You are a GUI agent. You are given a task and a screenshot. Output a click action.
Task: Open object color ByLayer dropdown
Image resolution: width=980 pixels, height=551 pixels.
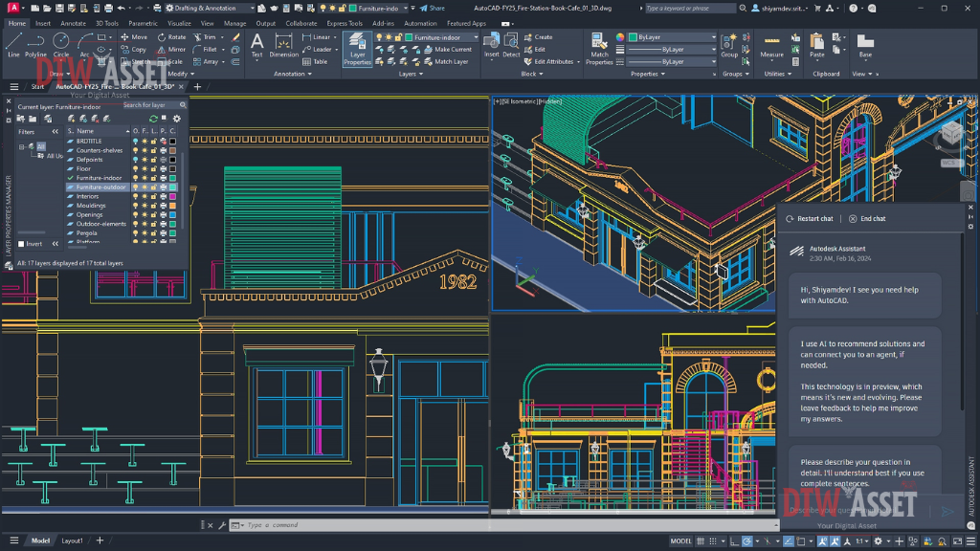(672, 37)
